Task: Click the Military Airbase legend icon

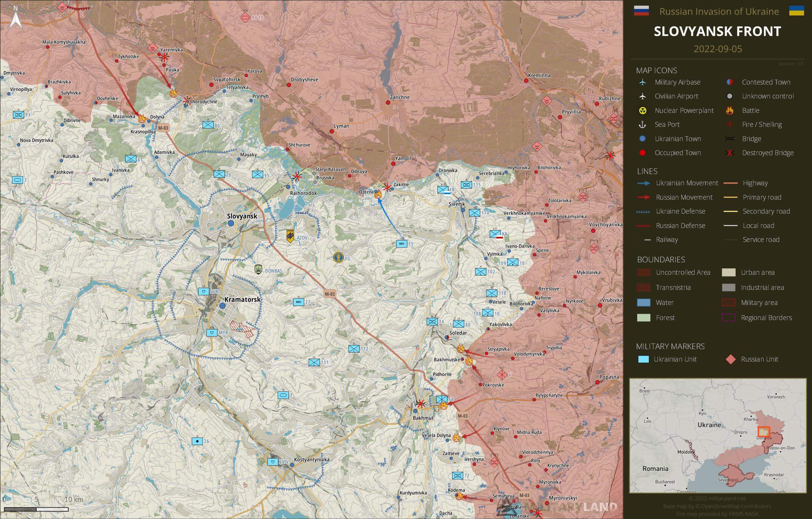Action: (642, 82)
